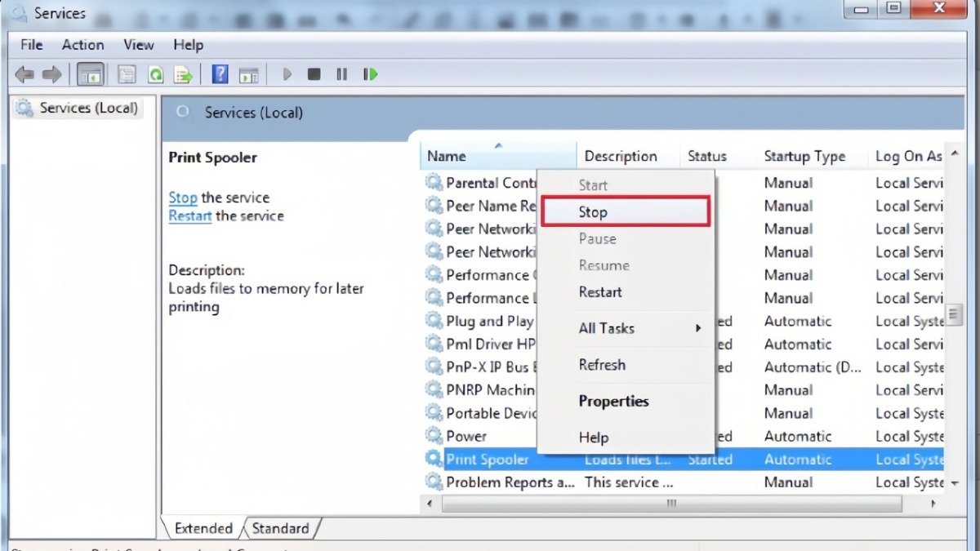Click the Stop the service link

click(x=183, y=198)
